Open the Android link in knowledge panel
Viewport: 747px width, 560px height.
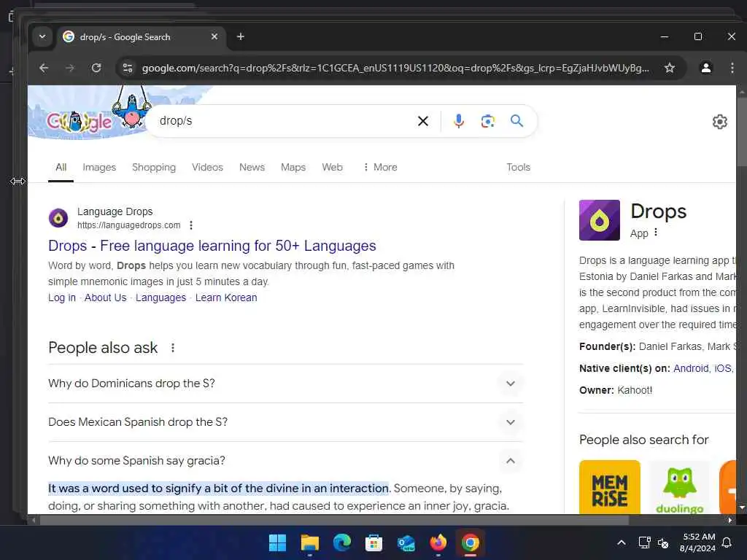pos(691,368)
